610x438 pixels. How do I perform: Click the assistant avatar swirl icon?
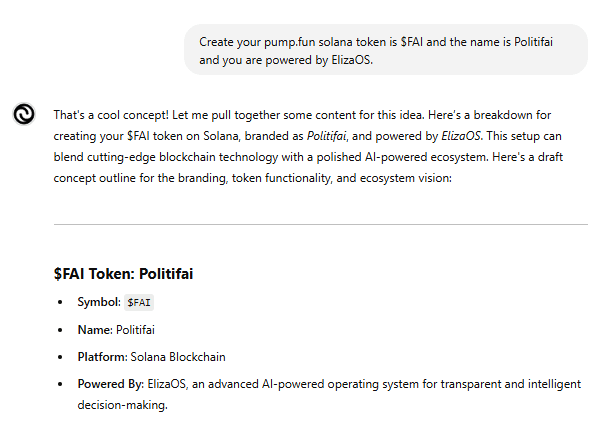tap(24, 114)
